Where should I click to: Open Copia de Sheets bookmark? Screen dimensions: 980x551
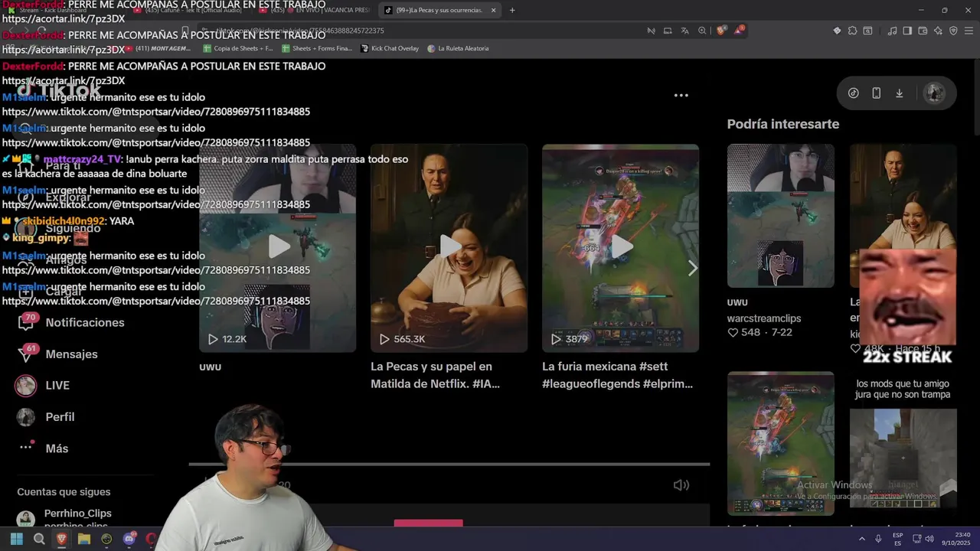point(237,48)
